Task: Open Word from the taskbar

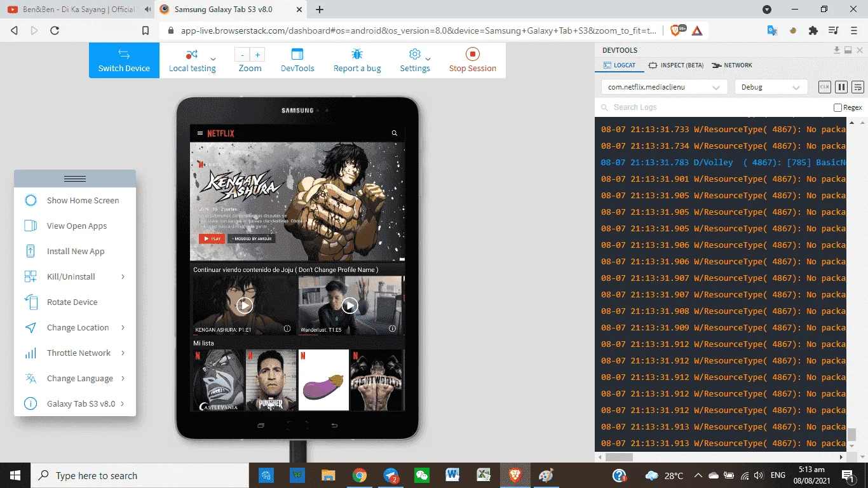Action: click(x=452, y=475)
